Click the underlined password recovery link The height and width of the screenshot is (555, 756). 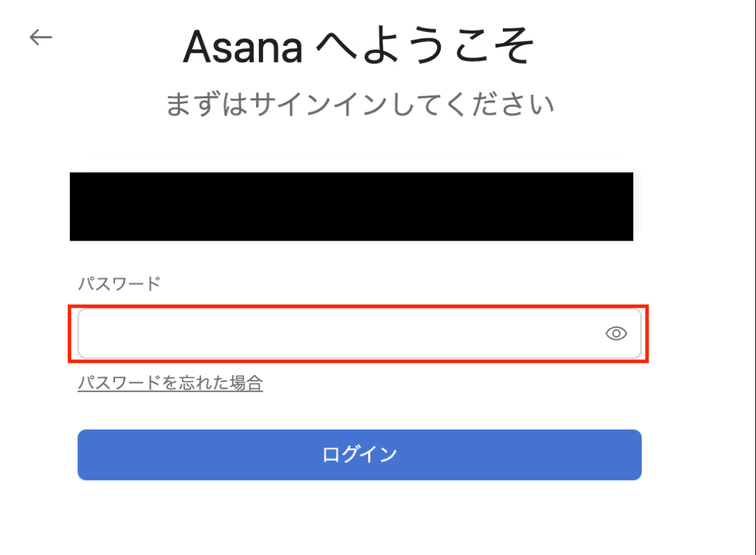[170, 383]
